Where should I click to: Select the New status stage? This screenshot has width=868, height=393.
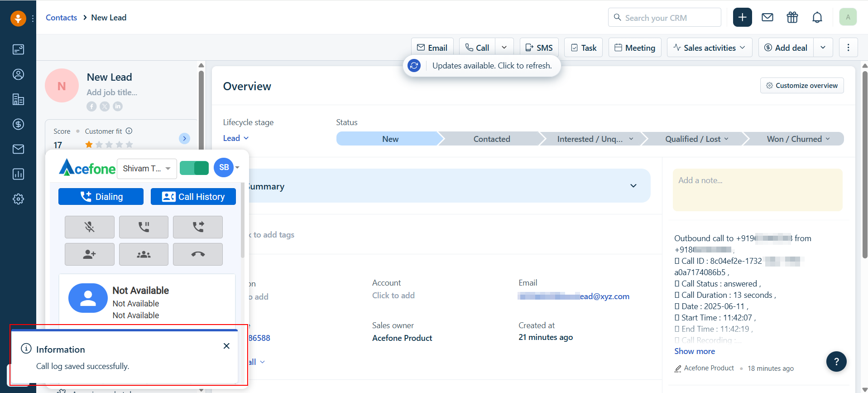point(390,139)
